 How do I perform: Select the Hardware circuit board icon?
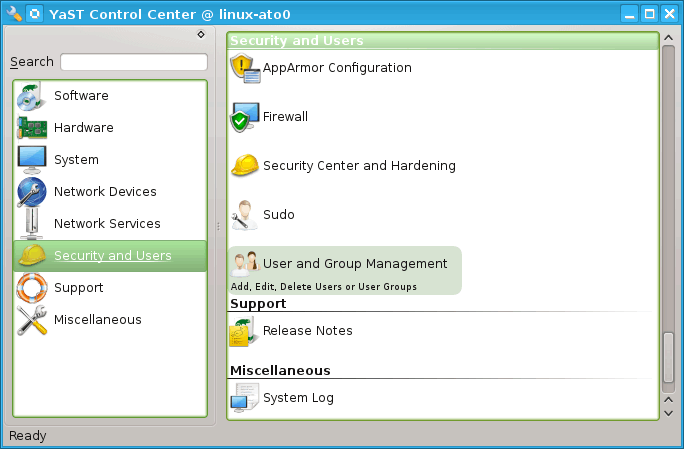pyautogui.click(x=31, y=127)
